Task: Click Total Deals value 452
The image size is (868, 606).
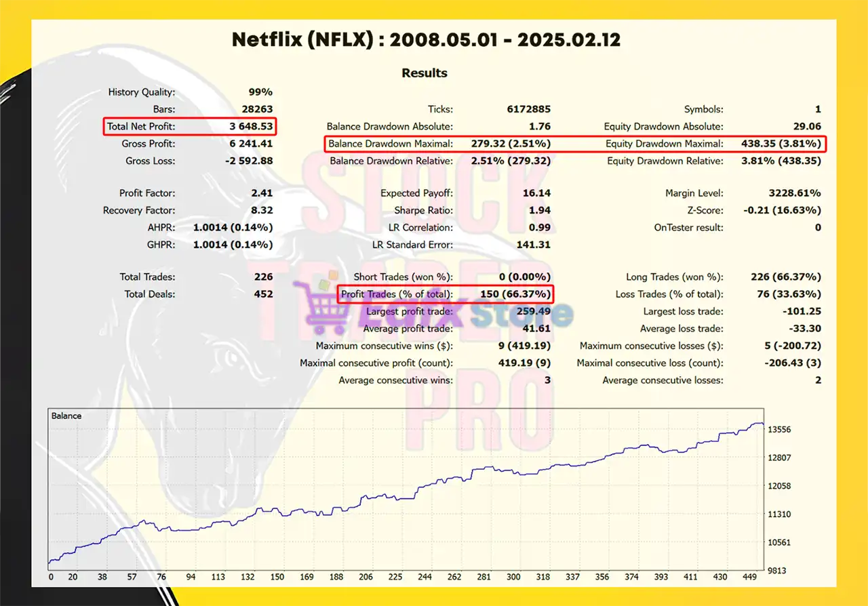Action: coord(263,294)
